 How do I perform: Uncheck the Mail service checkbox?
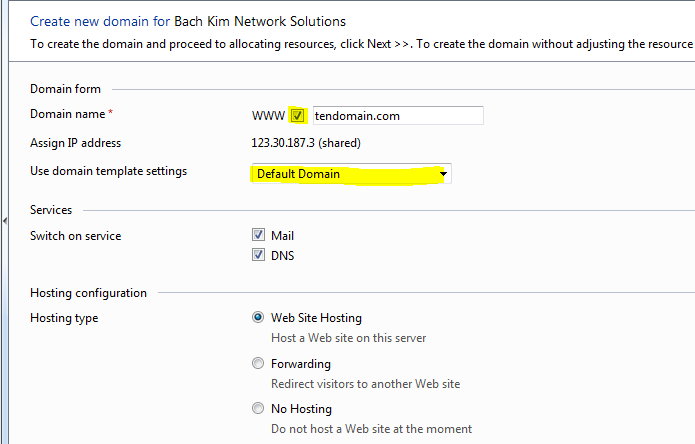(x=259, y=236)
